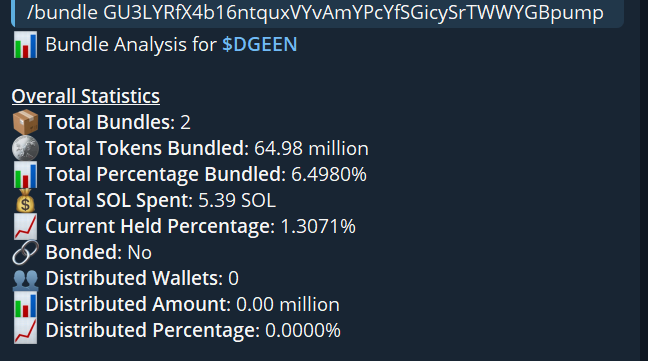
Task: Click the two-people icon for Distributed Wallets
Action: (25, 278)
